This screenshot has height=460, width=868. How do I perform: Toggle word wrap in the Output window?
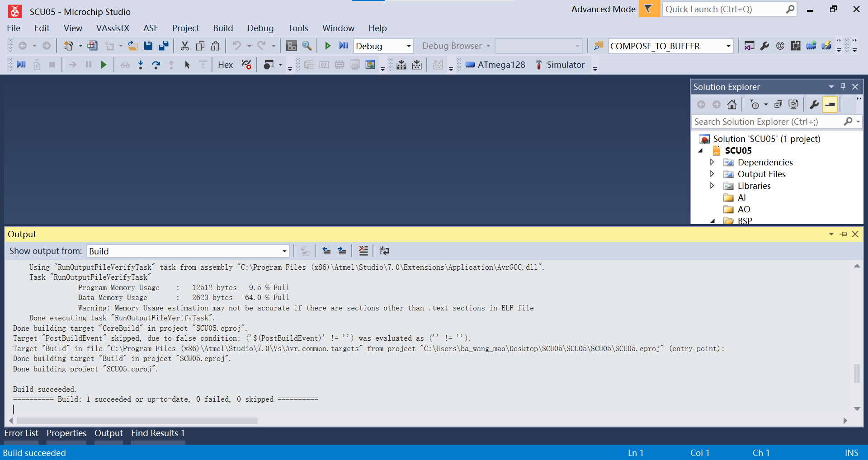384,251
